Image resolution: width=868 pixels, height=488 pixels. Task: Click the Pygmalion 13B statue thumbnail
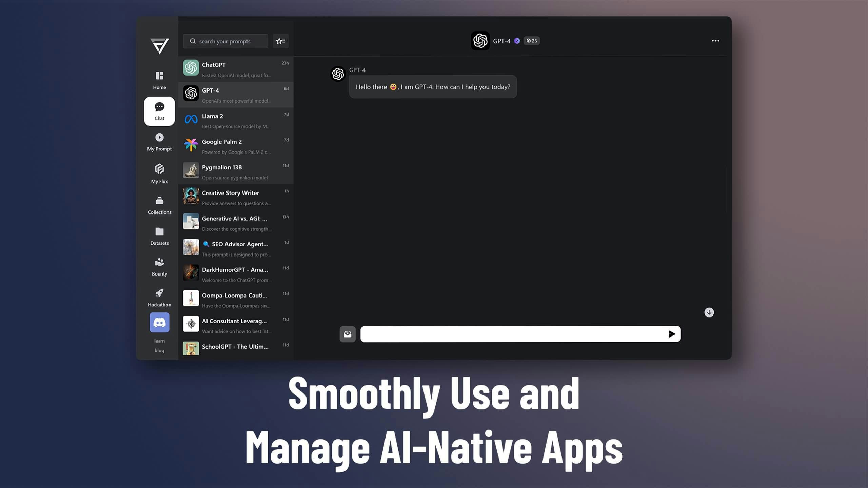pyautogui.click(x=191, y=170)
